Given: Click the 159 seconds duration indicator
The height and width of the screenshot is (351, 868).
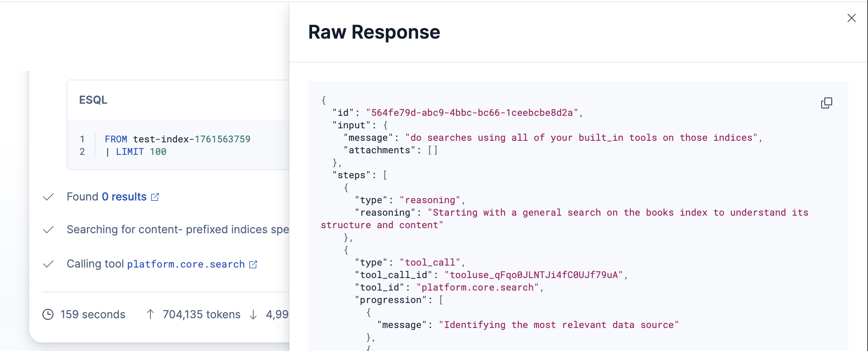Looking at the screenshot, I should (x=93, y=314).
